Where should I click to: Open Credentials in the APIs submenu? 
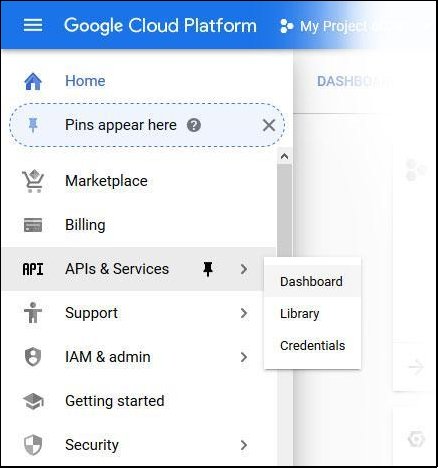(312, 345)
